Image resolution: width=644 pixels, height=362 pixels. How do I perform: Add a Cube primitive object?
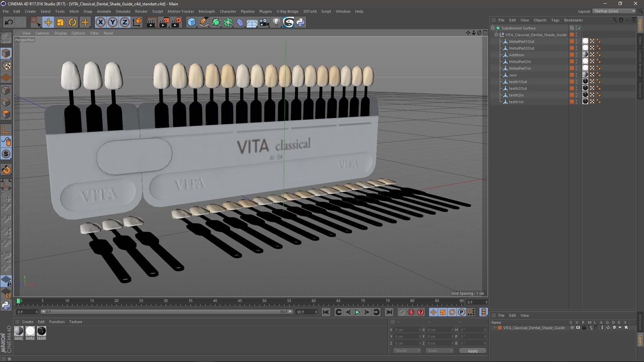click(x=192, y=22)
